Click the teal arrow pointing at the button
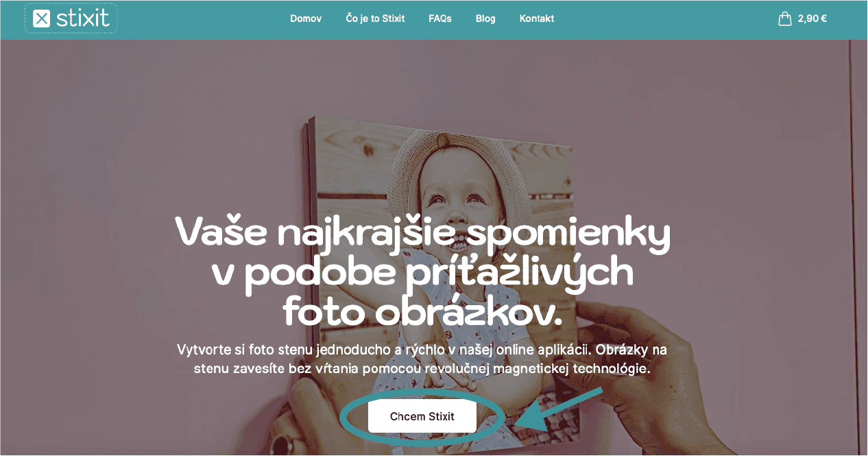 point(557,411)
